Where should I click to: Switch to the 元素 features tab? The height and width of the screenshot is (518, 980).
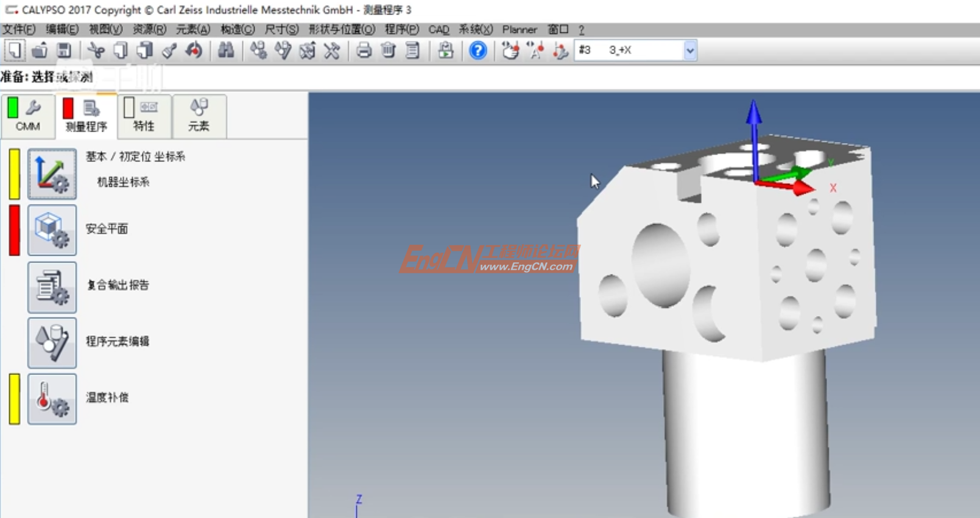click(x=199, y=115)
